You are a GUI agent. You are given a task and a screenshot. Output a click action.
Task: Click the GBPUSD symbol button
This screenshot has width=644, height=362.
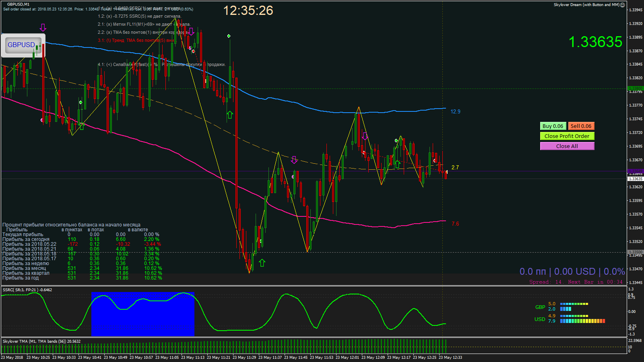click(x=23, y=45)
